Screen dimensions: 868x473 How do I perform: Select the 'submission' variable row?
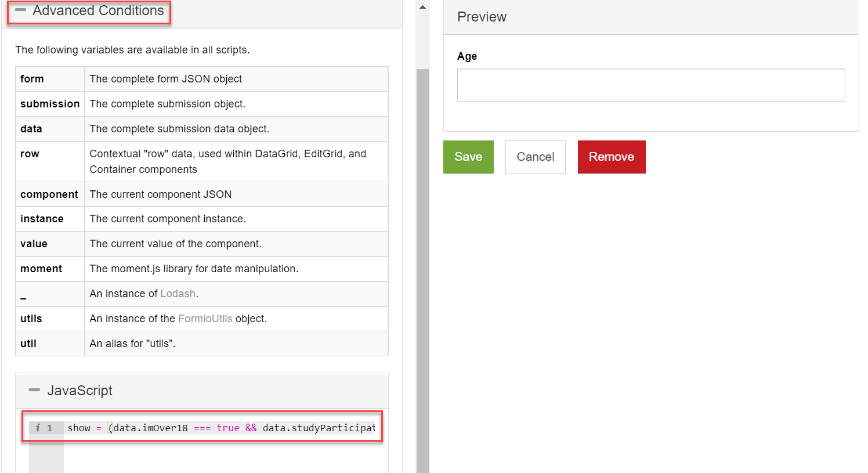202,104
